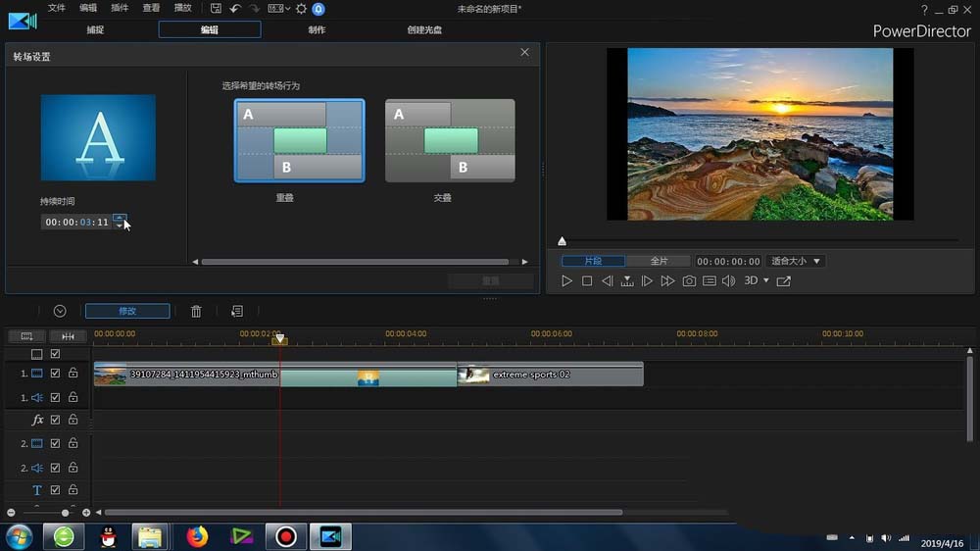
Task: Expand the 3D mode dropdown arrow
Action: point(766,281)
